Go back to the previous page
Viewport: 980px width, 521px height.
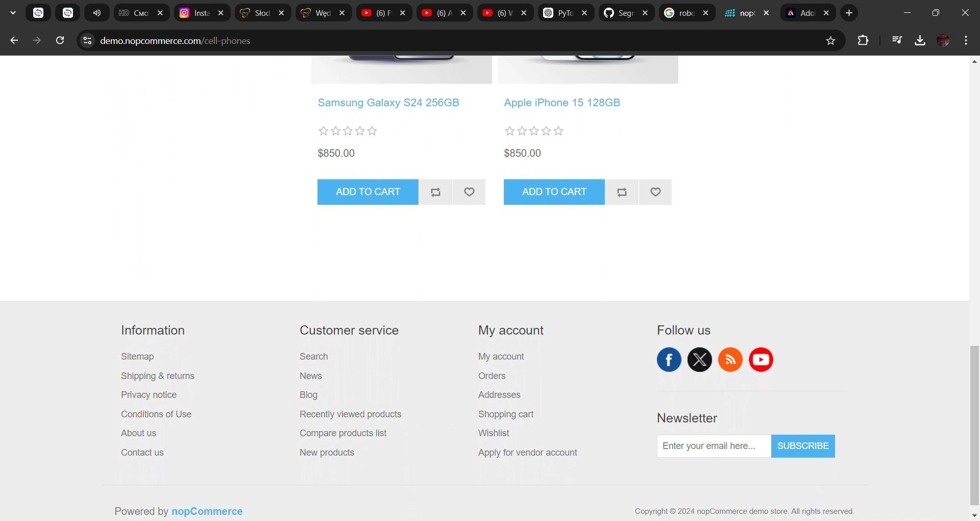pyautogui.click(x=14, y=40)
